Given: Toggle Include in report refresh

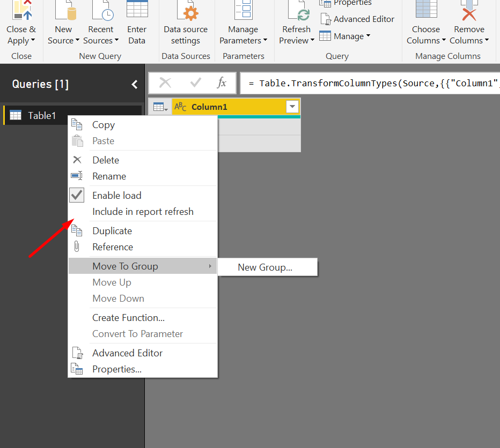Looking at the screenshot, I should pos(143,212).
